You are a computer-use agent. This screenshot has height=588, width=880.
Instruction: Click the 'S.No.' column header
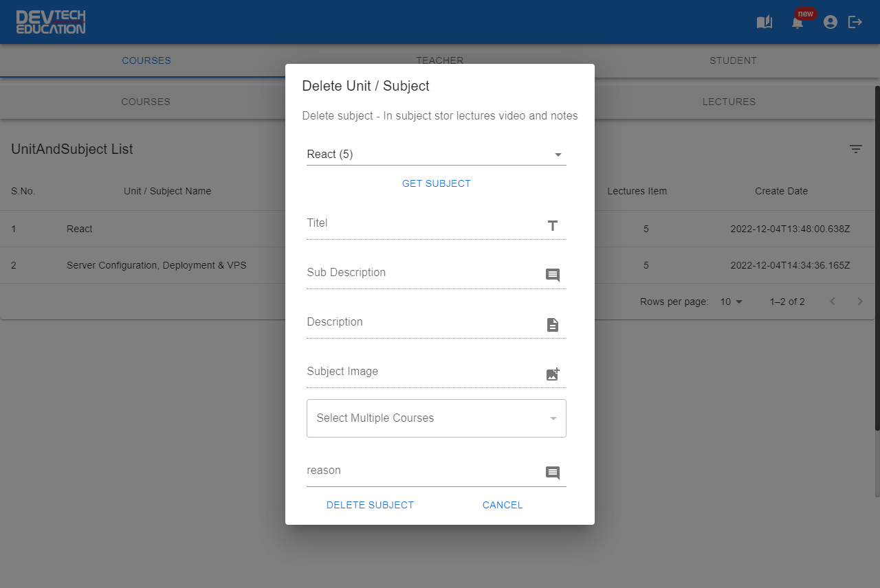click(x=23, y=191)
